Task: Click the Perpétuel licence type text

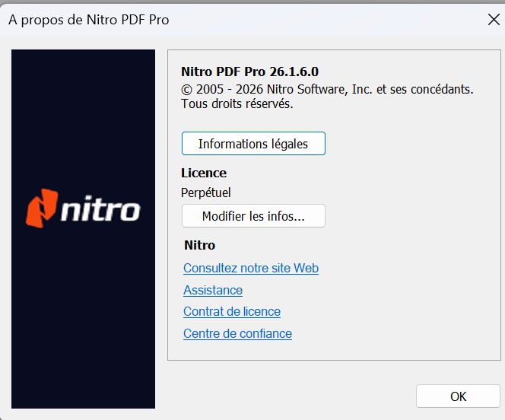Action: pos(206,192)
